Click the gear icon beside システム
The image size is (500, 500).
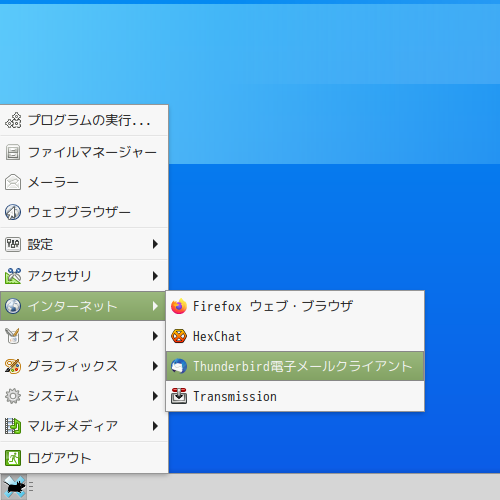pyautogui.click(x=13, y=396)
